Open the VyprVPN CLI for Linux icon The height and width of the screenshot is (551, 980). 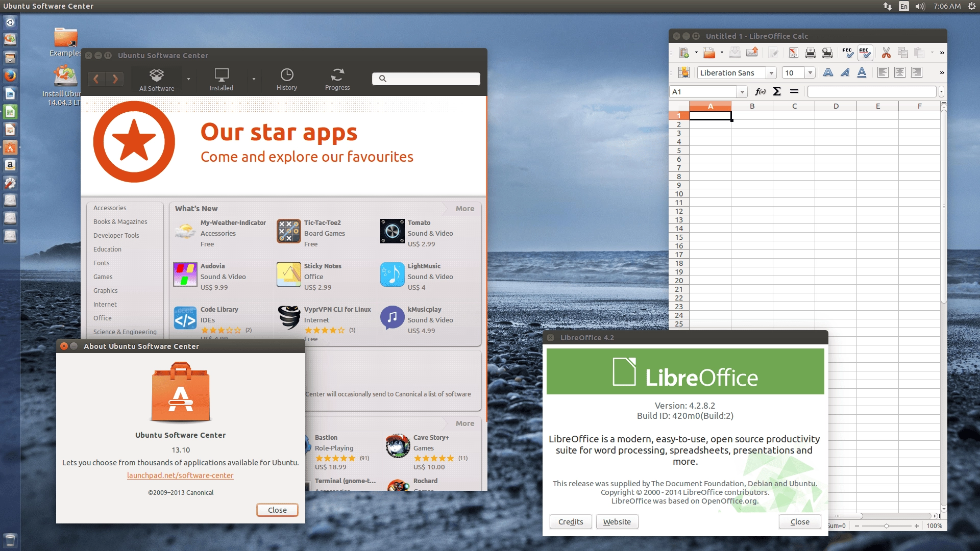[x=289, y=318]
